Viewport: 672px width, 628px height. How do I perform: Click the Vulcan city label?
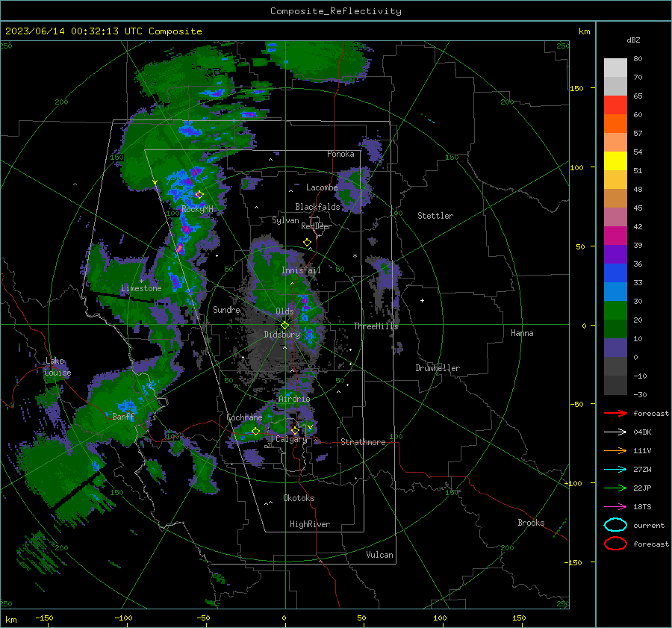pyautogui.click(x=379, y=555)
